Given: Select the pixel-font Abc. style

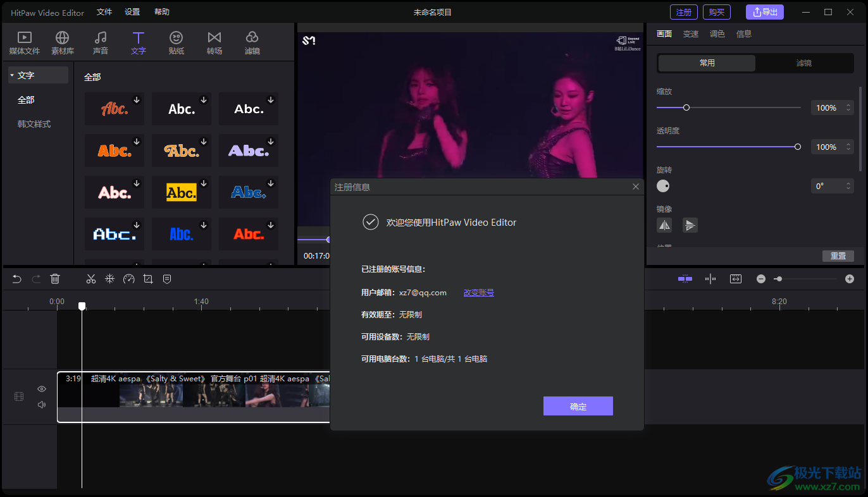Looking at the screenshot, I should (115, 234).
